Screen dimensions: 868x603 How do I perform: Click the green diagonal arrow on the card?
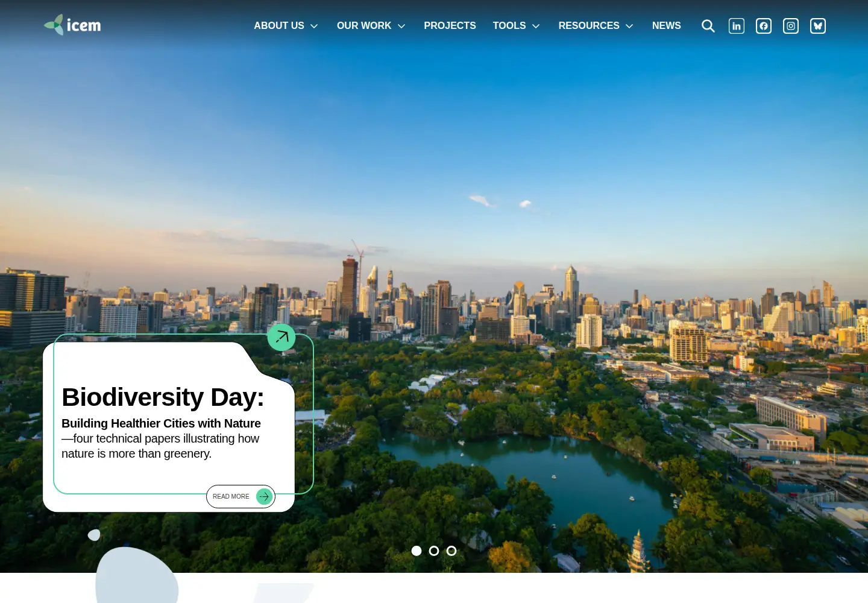(x=281, y=337)
